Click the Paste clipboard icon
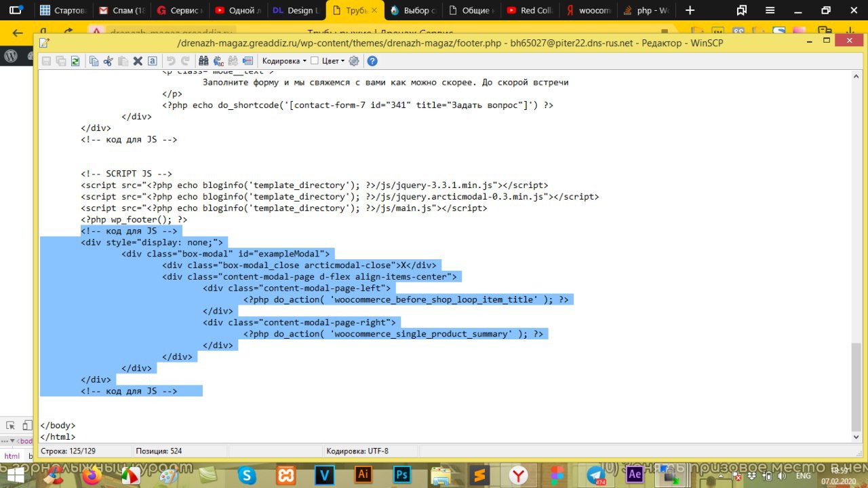Viewport: 868px width, 488px height. 123,61
